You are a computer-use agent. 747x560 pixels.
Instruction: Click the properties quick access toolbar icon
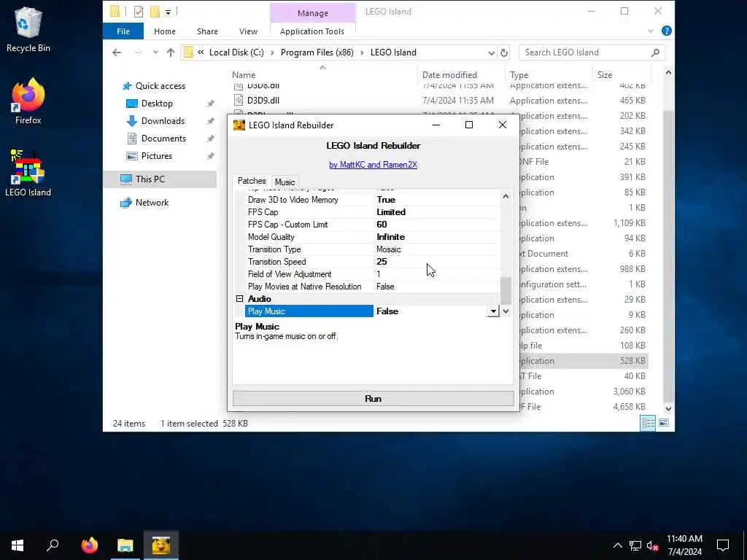pos(139,12)
